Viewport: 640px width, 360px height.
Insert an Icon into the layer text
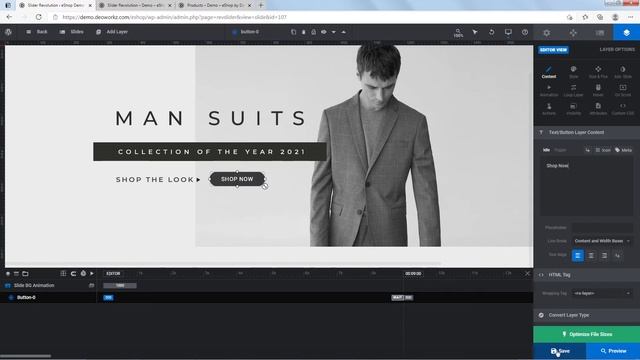coord(603,150)
